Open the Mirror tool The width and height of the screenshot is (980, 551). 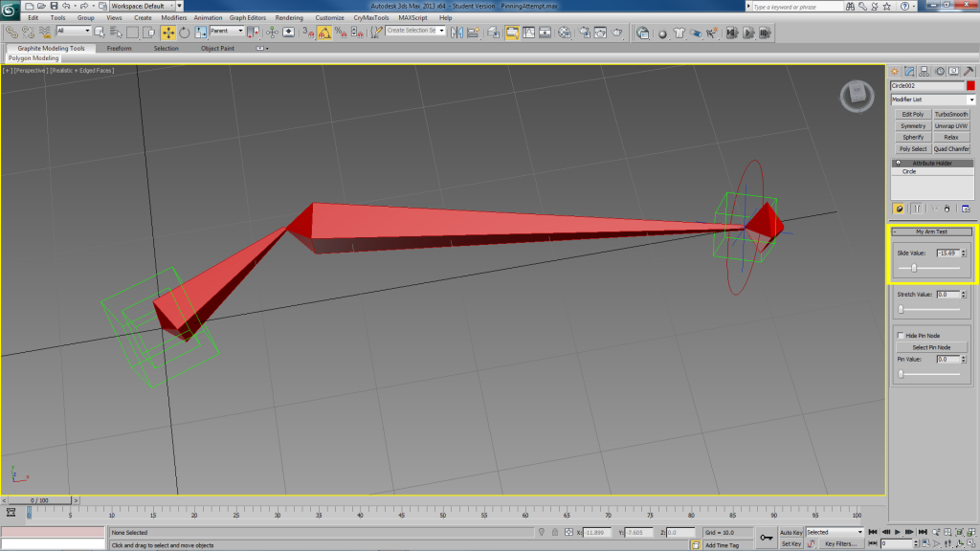click(457, 32)
